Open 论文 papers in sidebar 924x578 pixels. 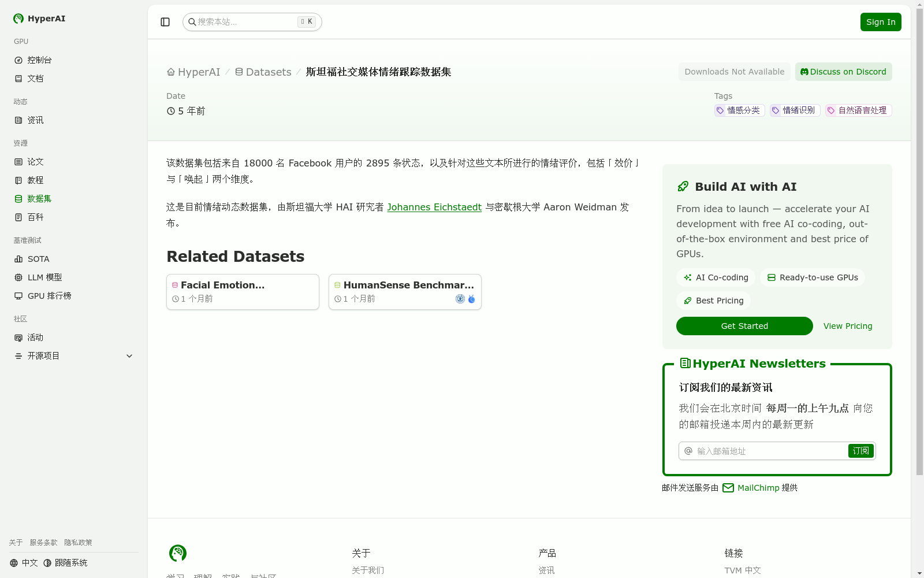[74, 162]
